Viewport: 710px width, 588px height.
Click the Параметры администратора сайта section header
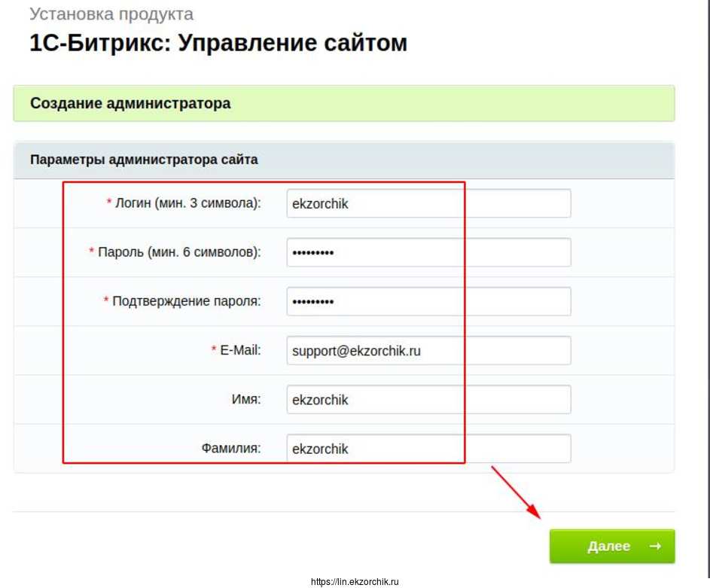(144, 160)
